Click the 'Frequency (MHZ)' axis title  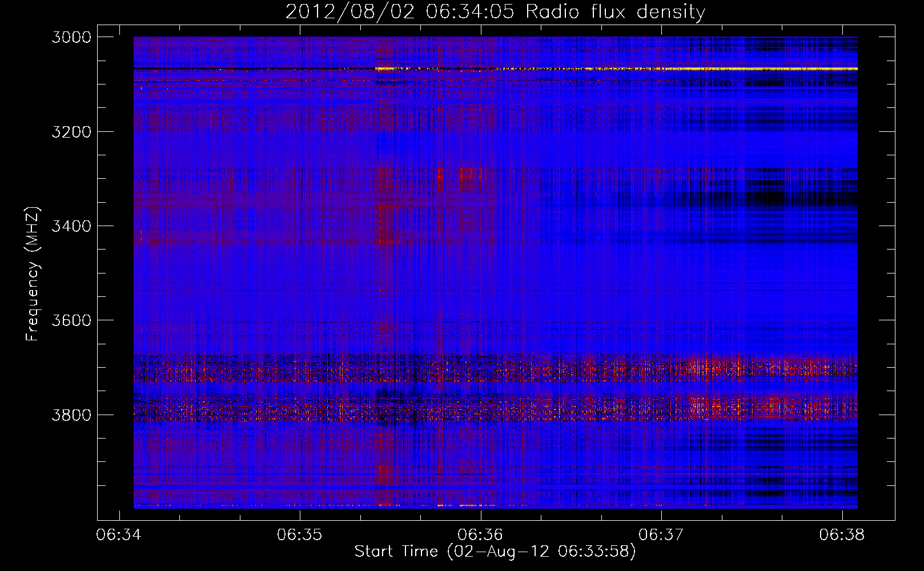(33, 274)
